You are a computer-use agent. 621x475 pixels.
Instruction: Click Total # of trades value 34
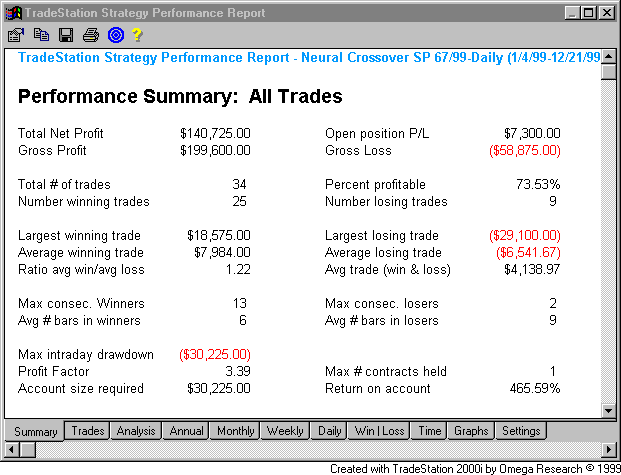(239, 184)
